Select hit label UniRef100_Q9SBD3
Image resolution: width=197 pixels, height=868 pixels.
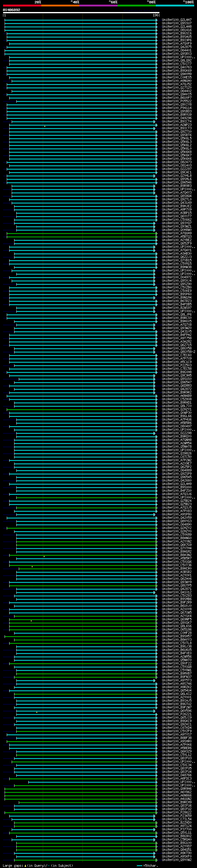pyautogui.click(x=177, y=111)
